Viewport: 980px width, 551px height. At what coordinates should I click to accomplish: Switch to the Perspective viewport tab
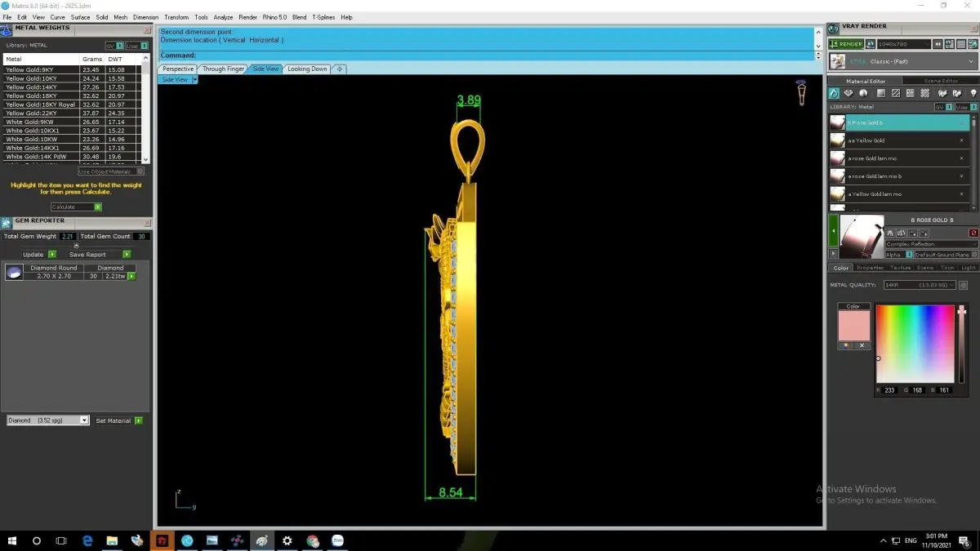[x=178, y=69]
